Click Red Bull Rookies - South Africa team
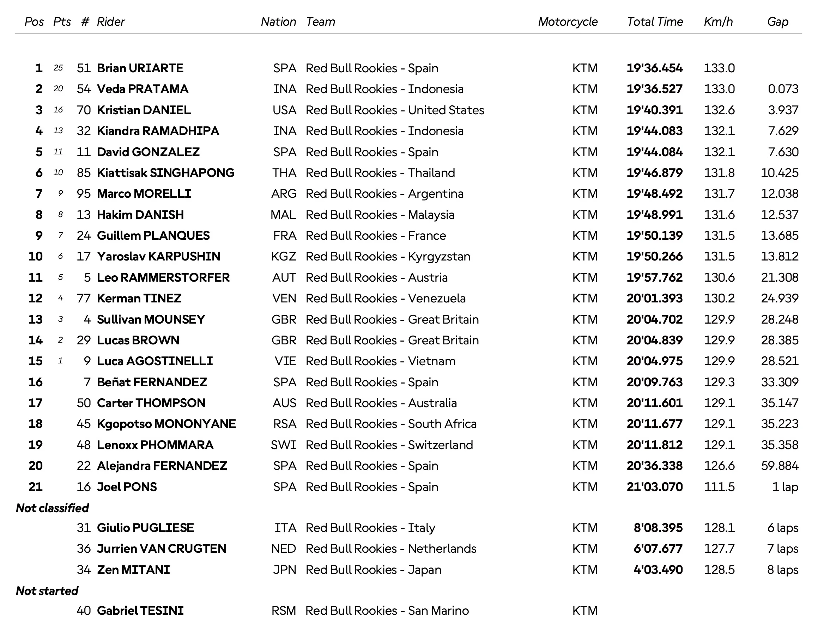 391,424
